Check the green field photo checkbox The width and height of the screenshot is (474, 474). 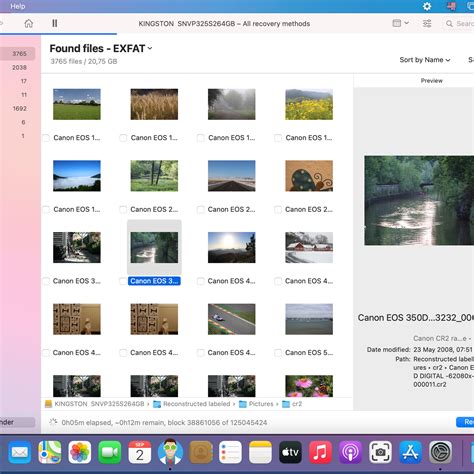pyautogui.click(x=46, y=138)
